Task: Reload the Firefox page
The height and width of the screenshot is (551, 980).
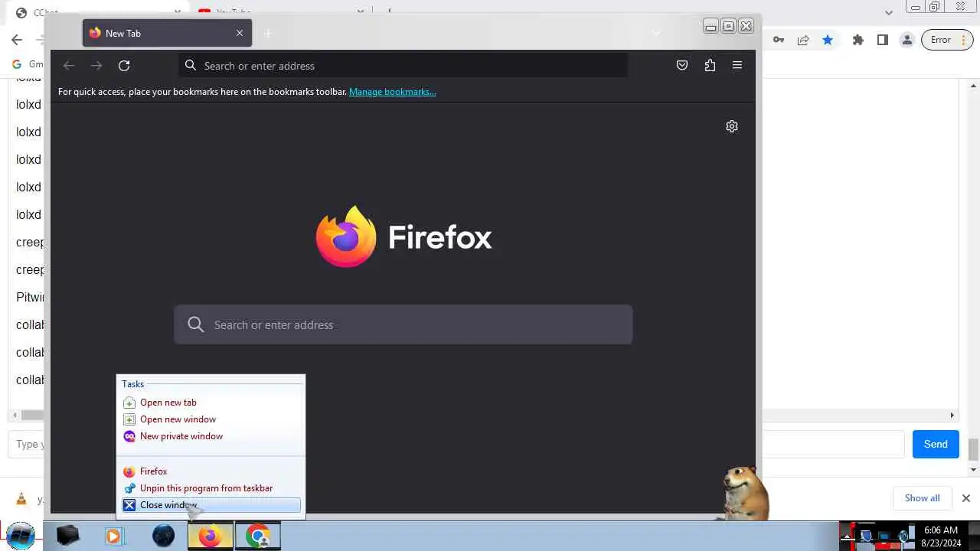Action: [124, 66]
